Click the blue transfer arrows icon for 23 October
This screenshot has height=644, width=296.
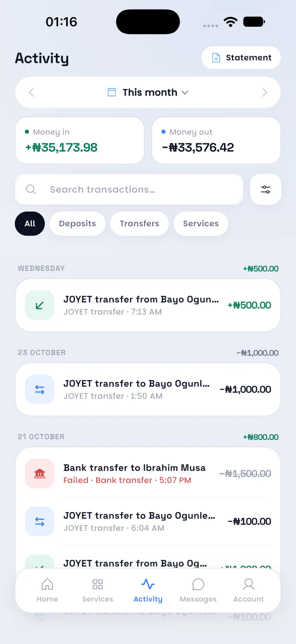coord(40,389)
